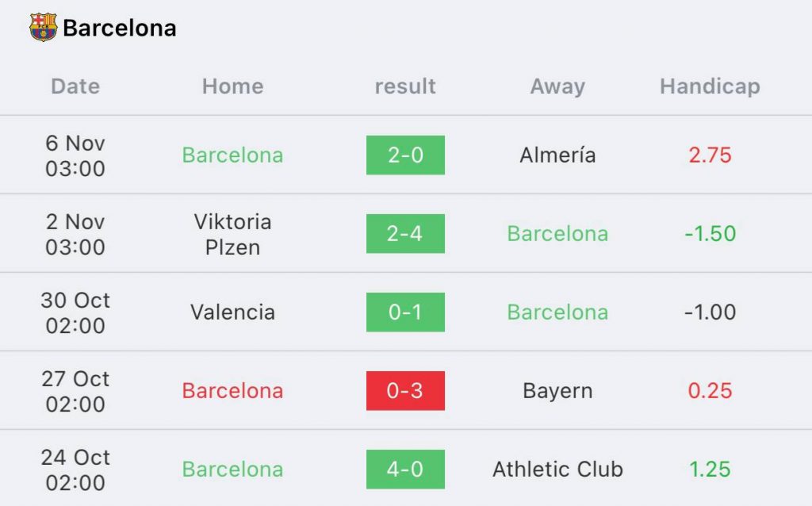Select the Handicap column header

(x=710, y=86)
